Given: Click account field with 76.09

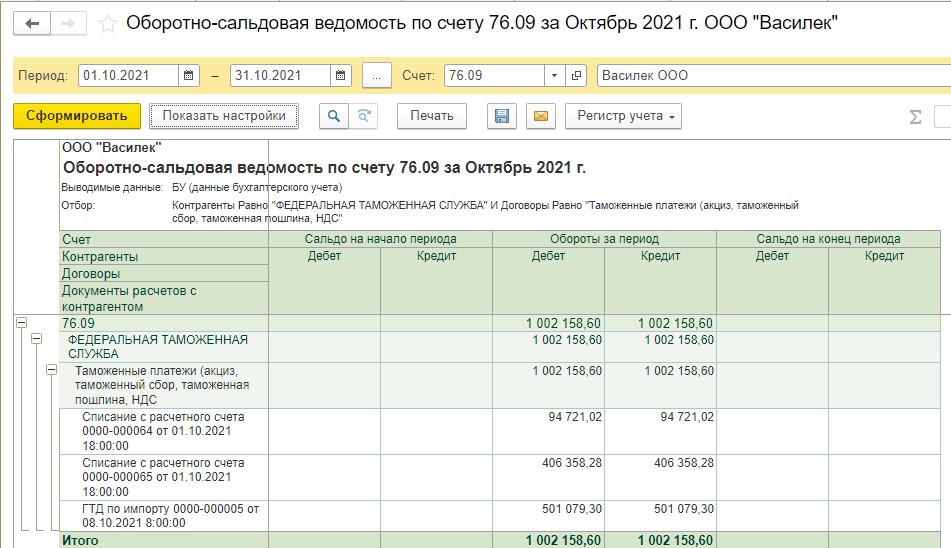Looking at the screenshot, I should click(494, 76).
